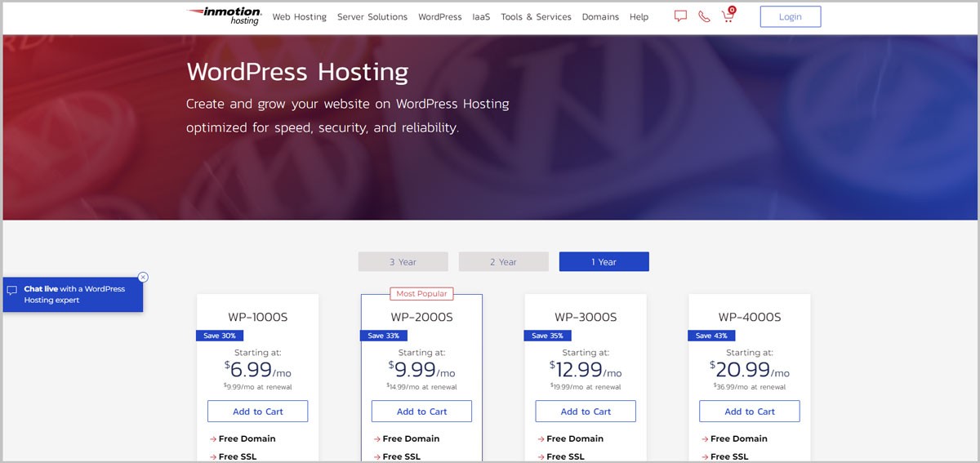The height and width of the screenshot is (463, 980).
Task: Click Chat live with a WordPress Hosting expert
Action: tap(72, 295)
